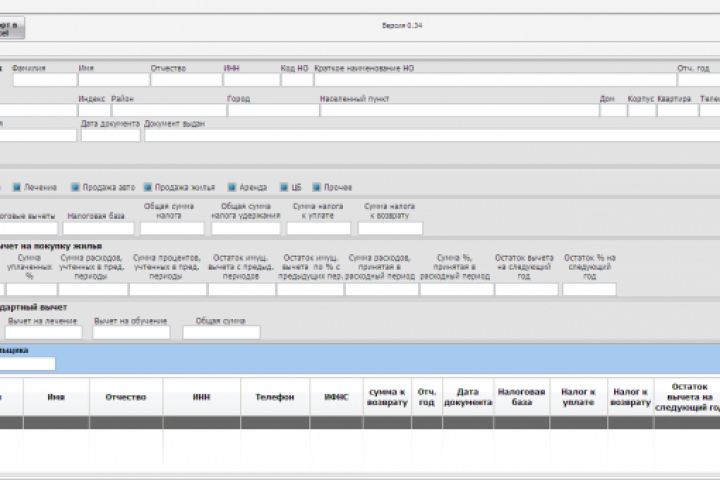Image resolution: width=720 pixels, height=480 pixels.
Task: Sort by сумма к возврату column
Action: click(x=388, y=397)
